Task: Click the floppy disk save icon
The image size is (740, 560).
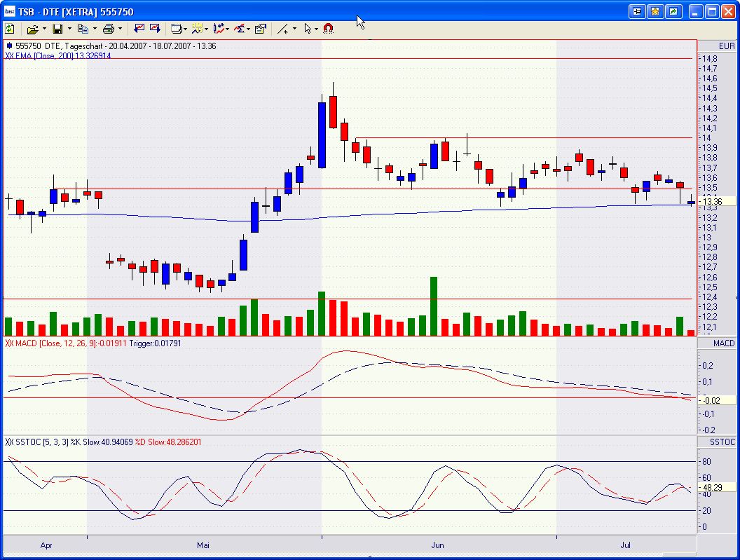Action: pos(57,29)
